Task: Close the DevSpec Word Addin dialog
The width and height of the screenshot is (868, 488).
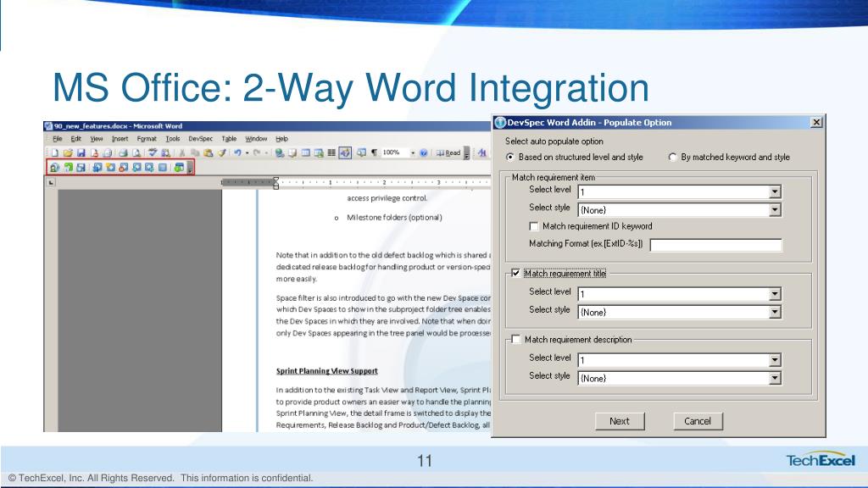Action: pyautogui.click(x=816, y=122)
